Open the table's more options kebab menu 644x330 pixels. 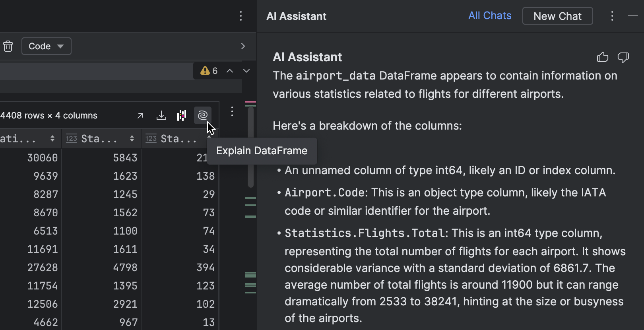pos(232,112)
